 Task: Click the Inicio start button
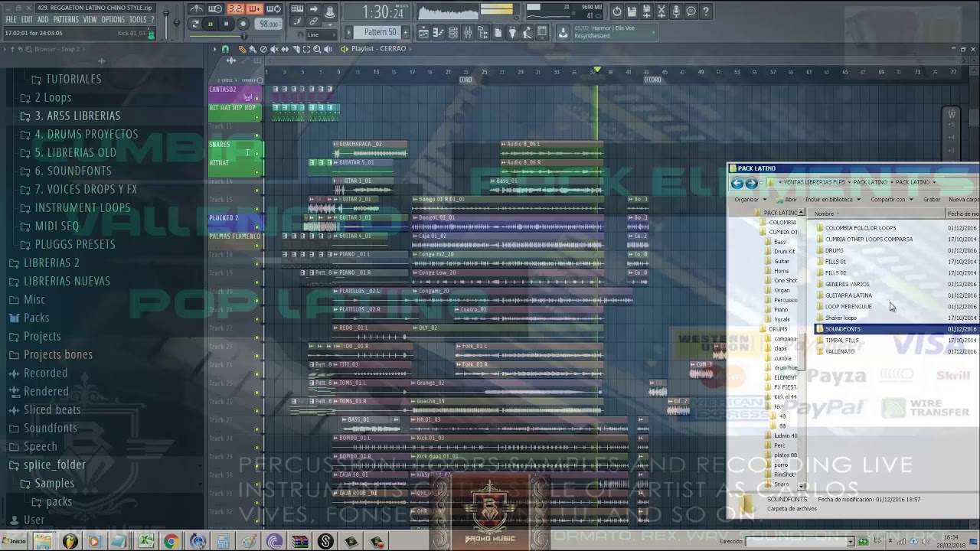coord(14,541)
